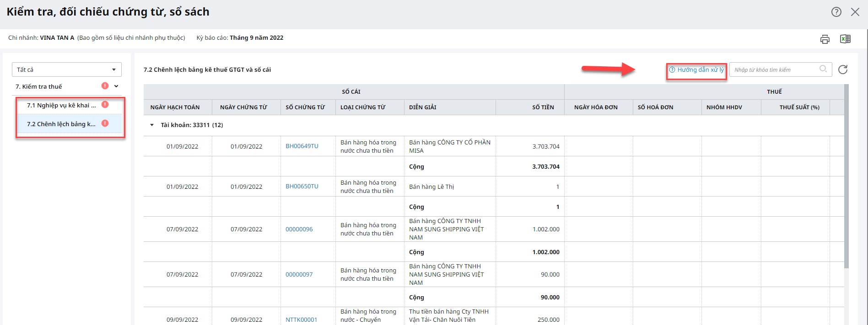
Task: Click 'Bán hàng CÔNG TY CỔ PHẦN MISA' description
Action: point(450,146)
